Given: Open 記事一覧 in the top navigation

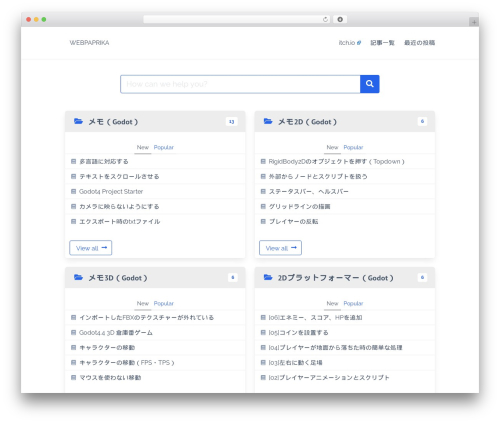Looking at the screenshot, I should click(x=382, y=43).
